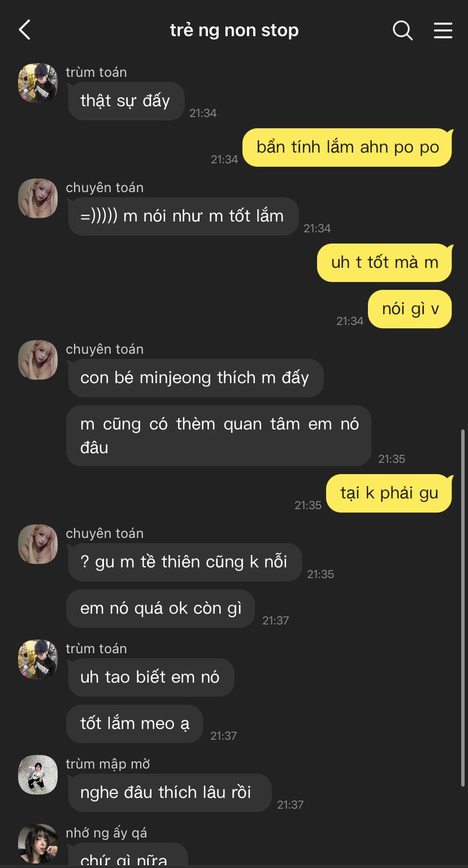Tap trùm toán's avatar beside 'thật sự đấy'
Screen dimensions: 468x868
click(38, 83)
